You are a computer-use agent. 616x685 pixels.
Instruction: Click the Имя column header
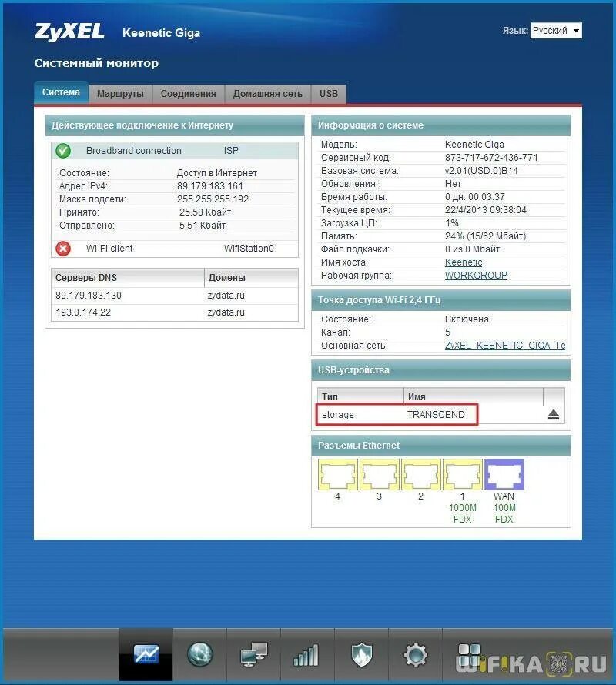tap(473, 396)
